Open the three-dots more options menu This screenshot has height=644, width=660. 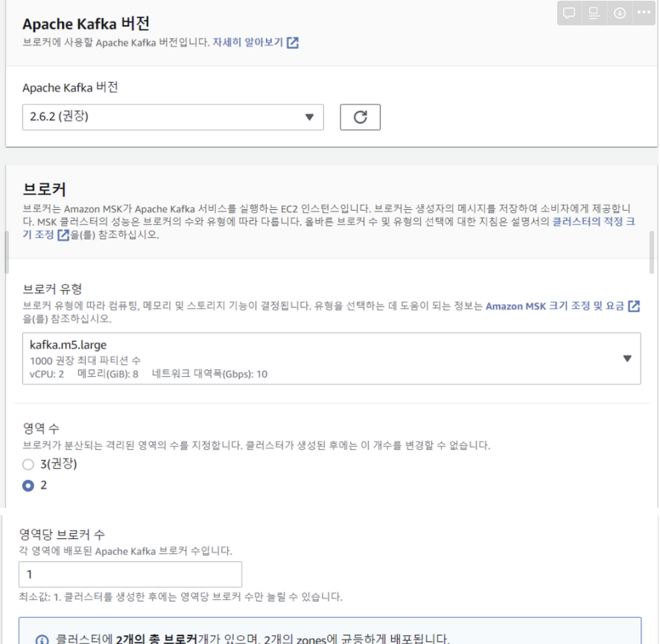(644, 12)
